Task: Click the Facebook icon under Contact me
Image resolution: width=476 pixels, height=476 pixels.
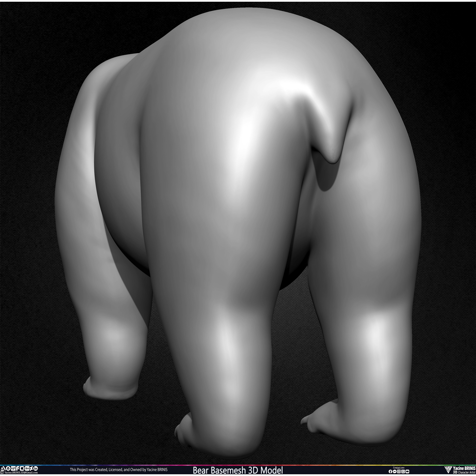Action: [390, 472]
